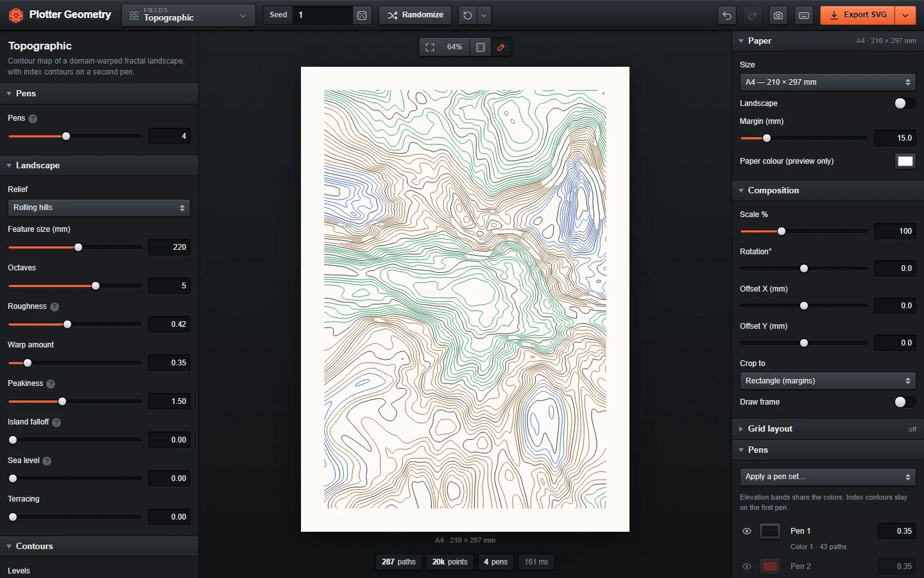
Task: Show help for Island falloff
Action: coord(56,423)
